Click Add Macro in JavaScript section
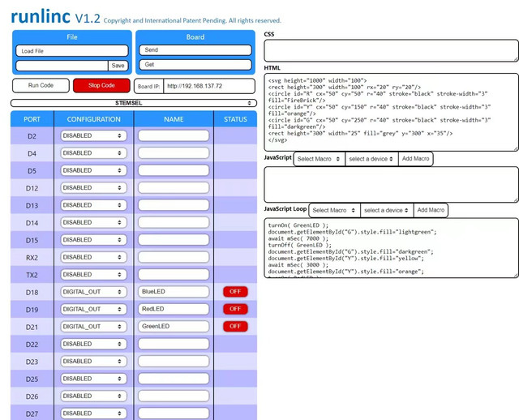 415,159
